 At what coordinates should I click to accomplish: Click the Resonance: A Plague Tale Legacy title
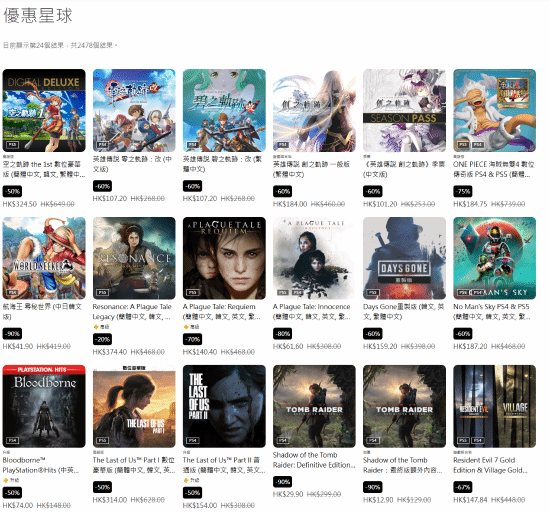click(132, 311)
